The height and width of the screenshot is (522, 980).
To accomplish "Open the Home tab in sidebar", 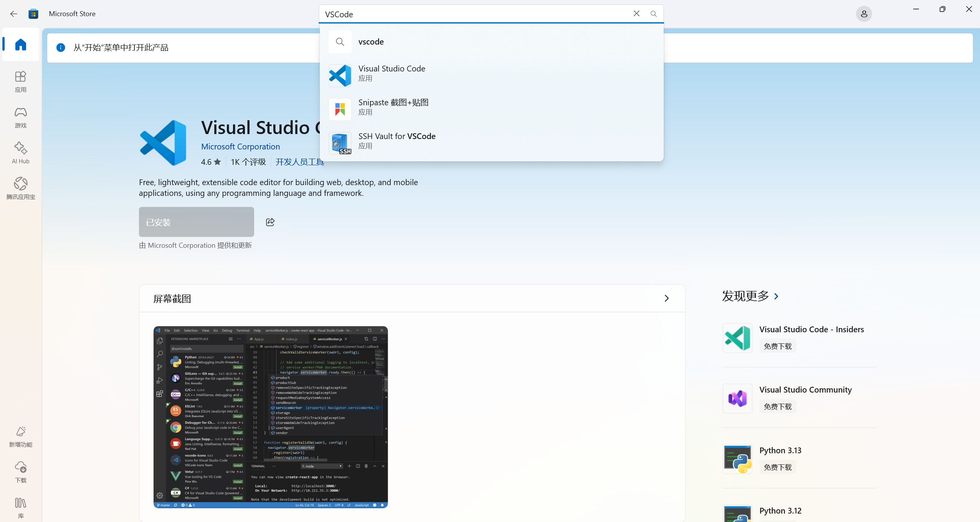I will click(x=21, y=45).
